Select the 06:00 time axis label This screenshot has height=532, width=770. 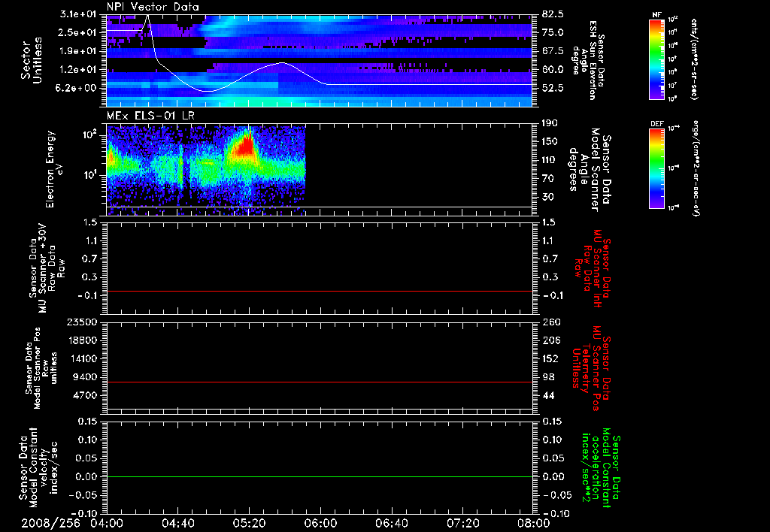click(320, 523)
